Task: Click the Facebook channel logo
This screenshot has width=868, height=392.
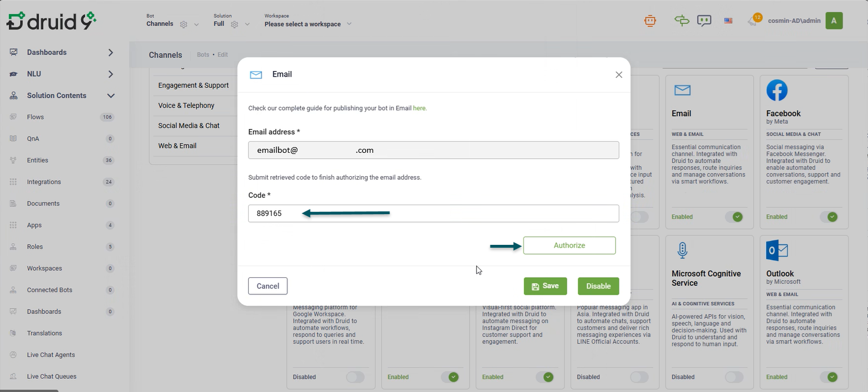Action: (777, 90)
